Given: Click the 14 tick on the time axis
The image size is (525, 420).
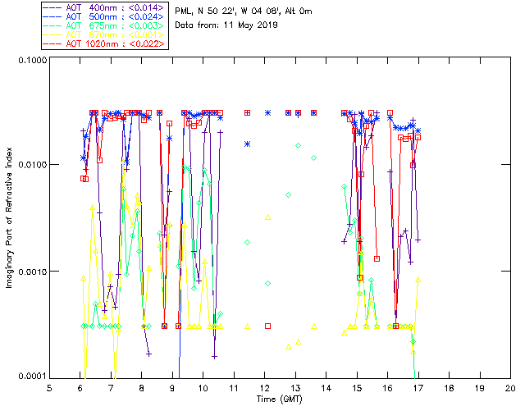Looking at the screenshot, I should point(326,387).
